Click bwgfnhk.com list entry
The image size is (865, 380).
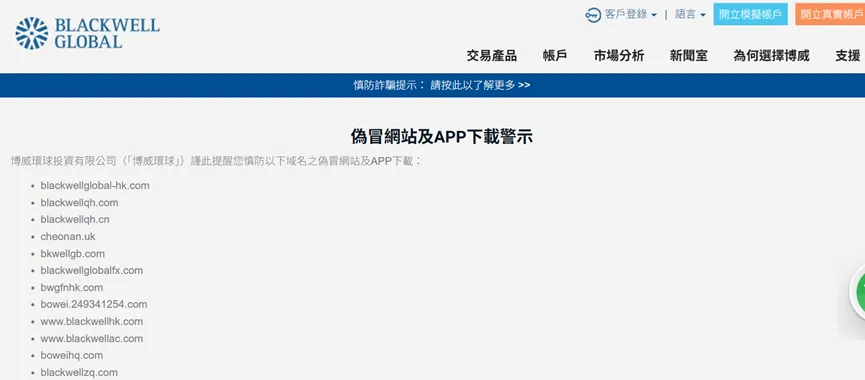(x=72, y=288)
